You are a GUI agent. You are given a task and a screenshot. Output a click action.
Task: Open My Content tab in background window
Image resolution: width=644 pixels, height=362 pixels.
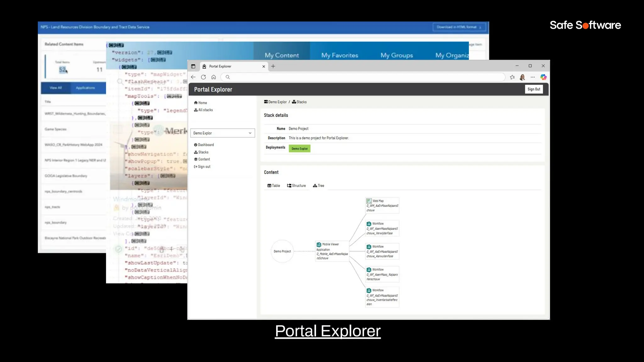tap(282, 55)
